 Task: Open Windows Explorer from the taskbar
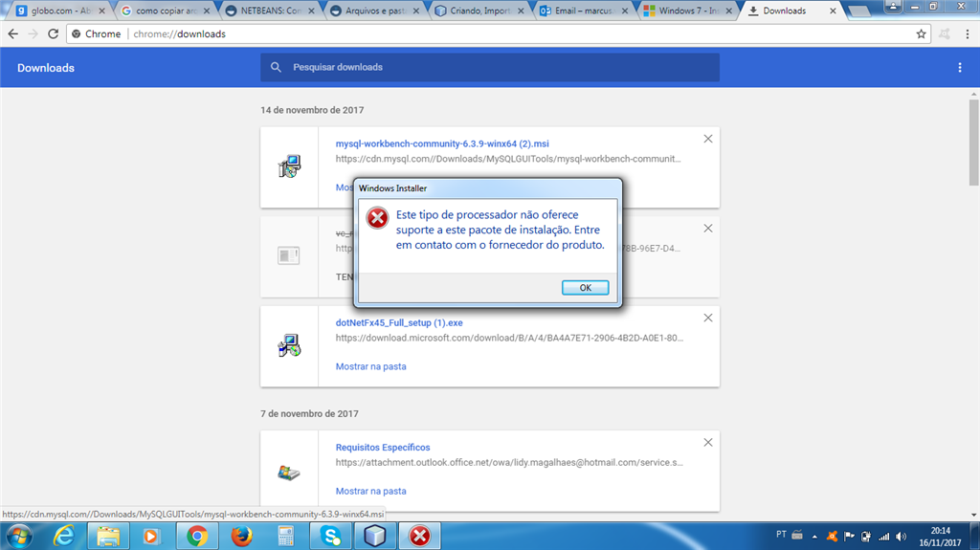[x=108, y=537]
